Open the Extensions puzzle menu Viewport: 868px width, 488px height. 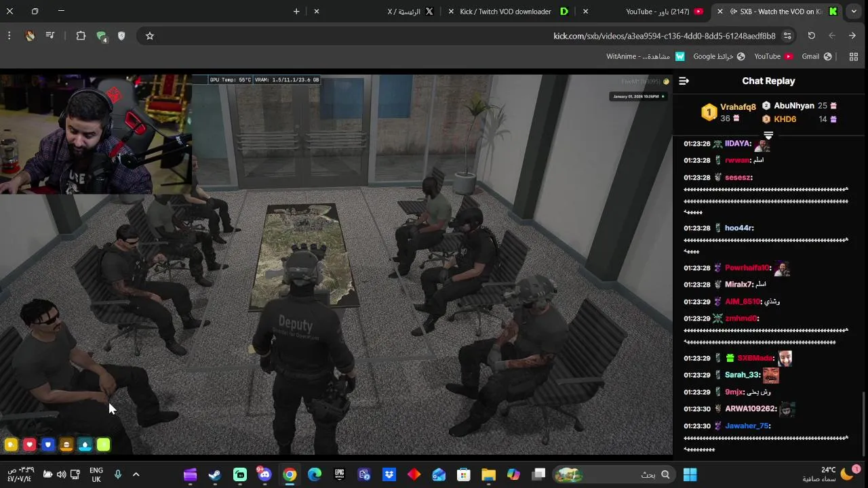(81, 36)
